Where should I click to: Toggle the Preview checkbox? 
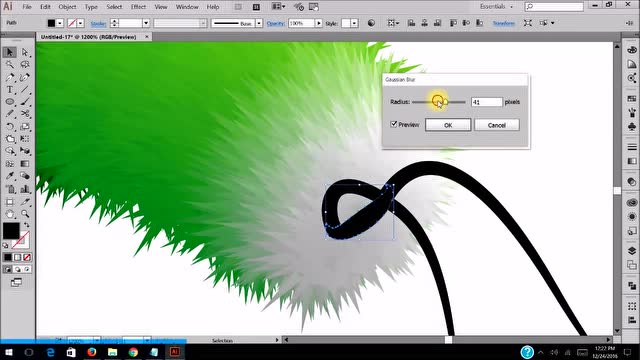[x=394, y=124]
